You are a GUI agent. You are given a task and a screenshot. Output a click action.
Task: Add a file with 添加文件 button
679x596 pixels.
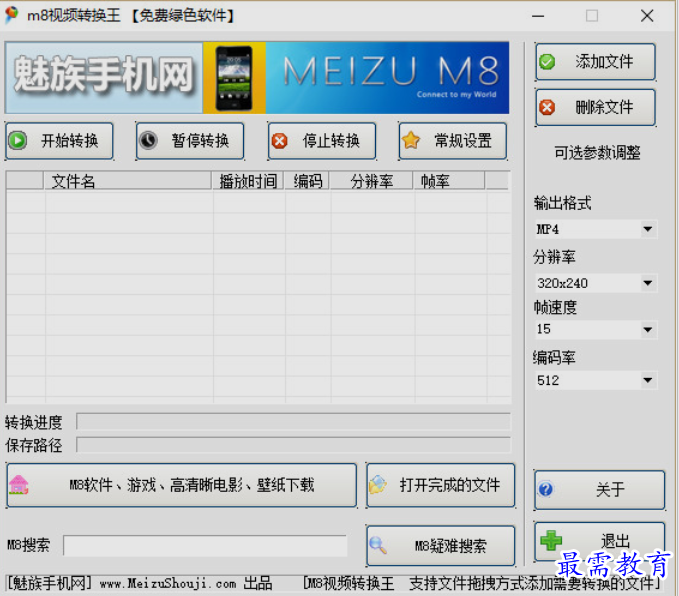tap(595, 62)
